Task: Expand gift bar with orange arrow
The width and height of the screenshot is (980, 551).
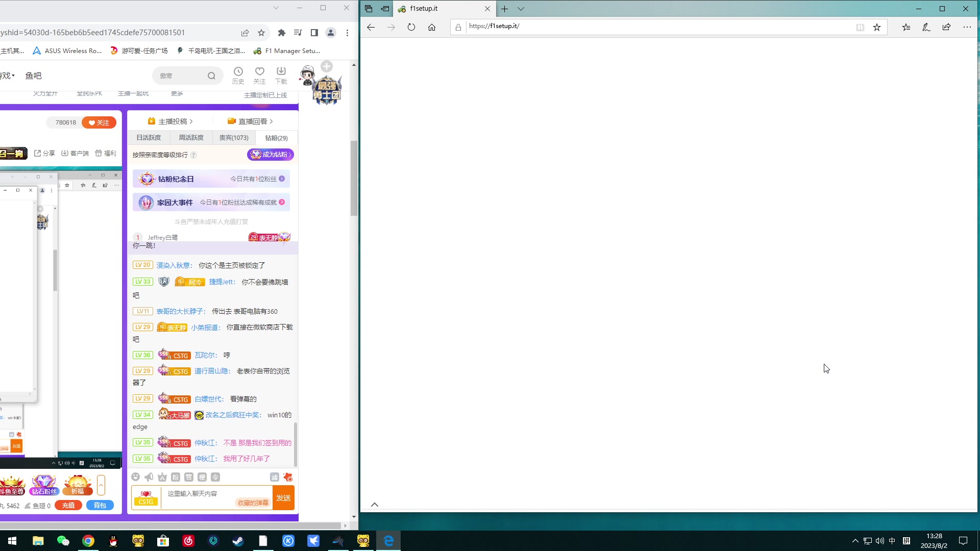Action: [x=101, y=485]
